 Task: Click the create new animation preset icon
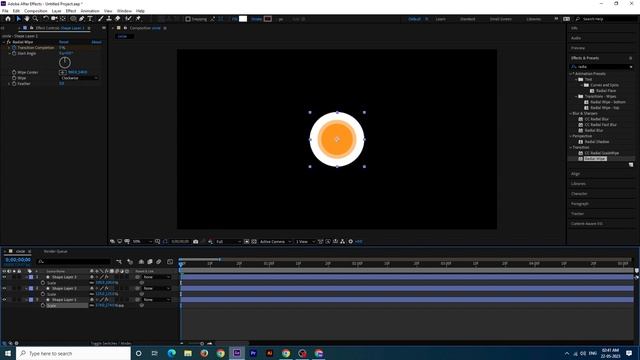[x=631, y=165]
